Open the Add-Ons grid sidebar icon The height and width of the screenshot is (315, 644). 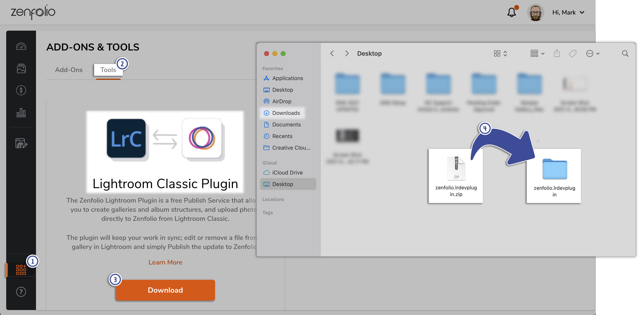pos(21,270)
